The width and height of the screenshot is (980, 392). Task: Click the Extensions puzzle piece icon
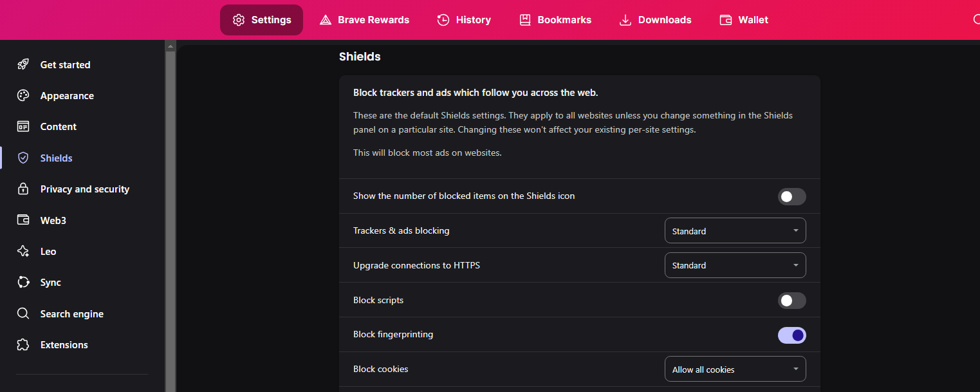click(x=23, y=345)
